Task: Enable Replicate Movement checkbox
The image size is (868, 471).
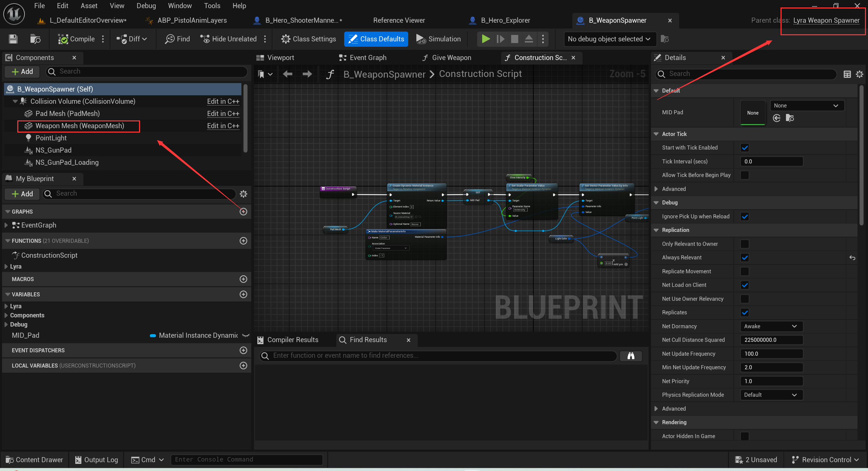Action: click(745, 272)
